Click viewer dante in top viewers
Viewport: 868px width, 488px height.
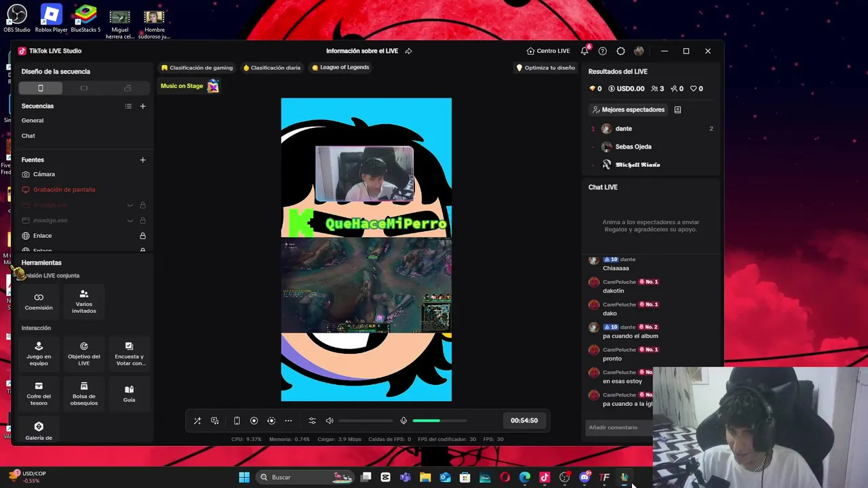coord(623,129)
